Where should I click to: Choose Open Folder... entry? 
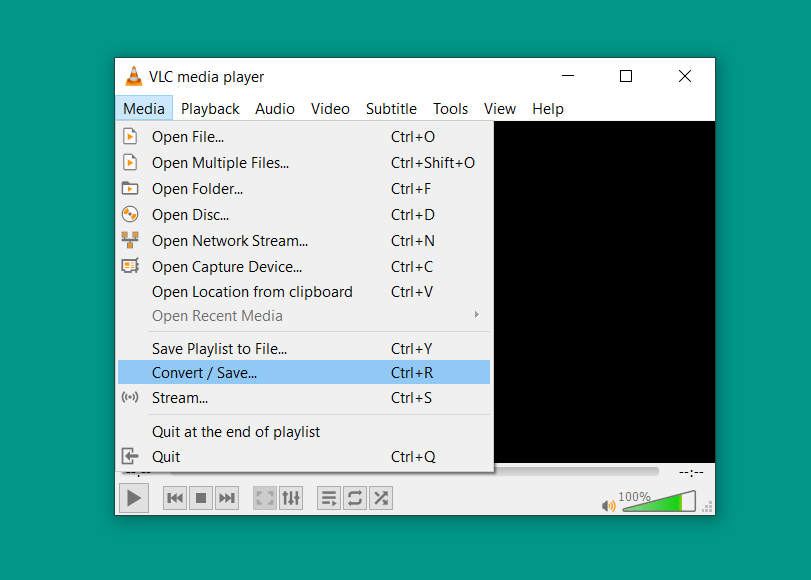coord(304,188)
